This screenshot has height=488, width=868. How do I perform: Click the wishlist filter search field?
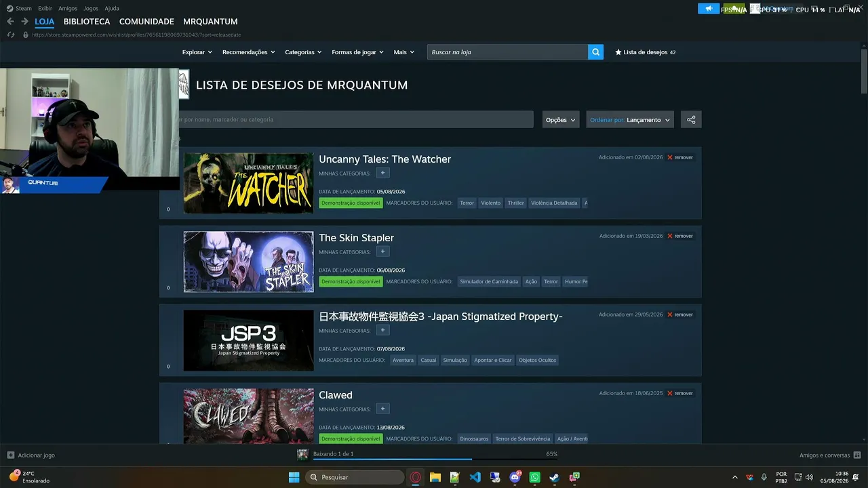pos(356,119)
